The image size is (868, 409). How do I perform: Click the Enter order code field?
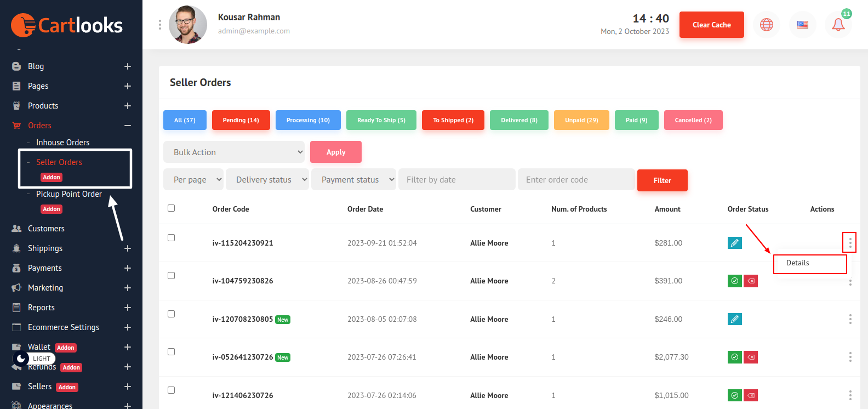click(576, 179)
